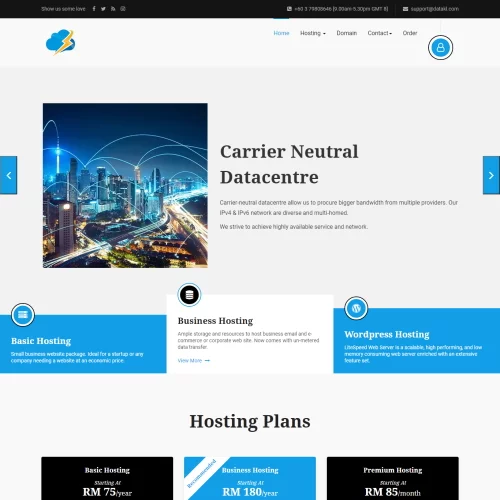Click the Basic Hosting server icon
Image resolution: width=500 pixels, height=500 pixels.
[23, 315]
